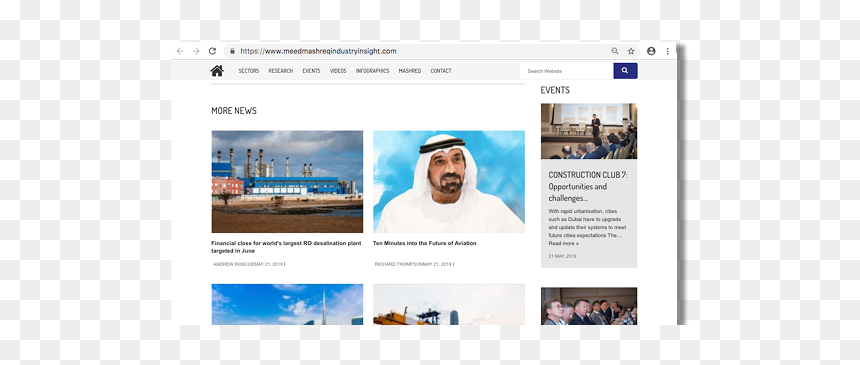Screen dimensions: 860x365
Task: Open Ten Minutes into the Future of Aviation
Action: 425,243
